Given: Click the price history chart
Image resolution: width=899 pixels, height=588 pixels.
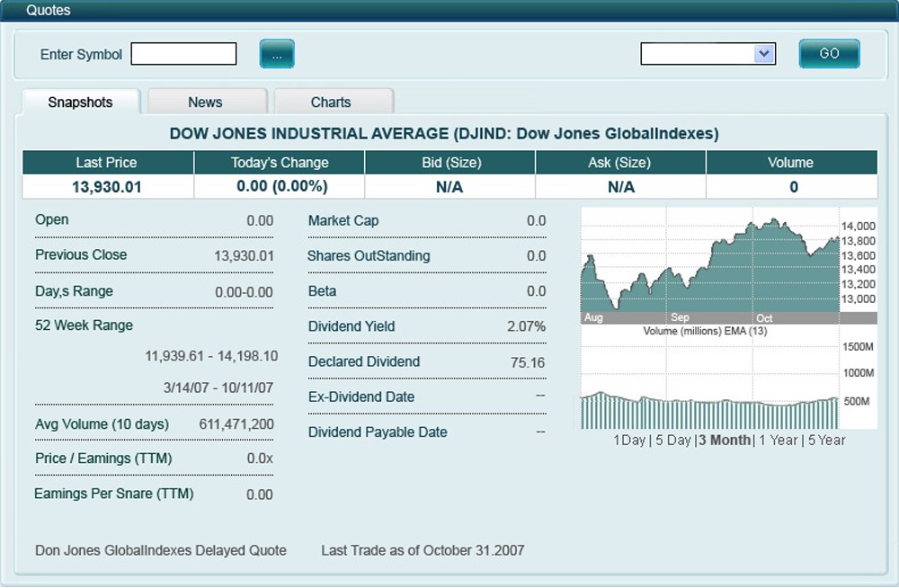Looking at the screenshot, I should point(710,260).
